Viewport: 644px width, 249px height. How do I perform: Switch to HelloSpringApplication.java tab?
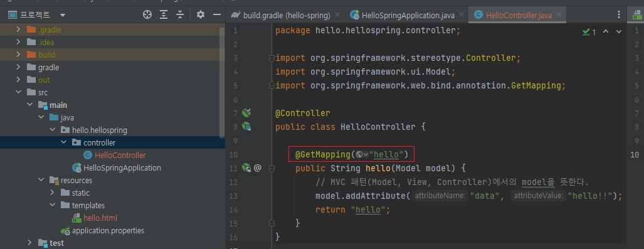(408, 15)
